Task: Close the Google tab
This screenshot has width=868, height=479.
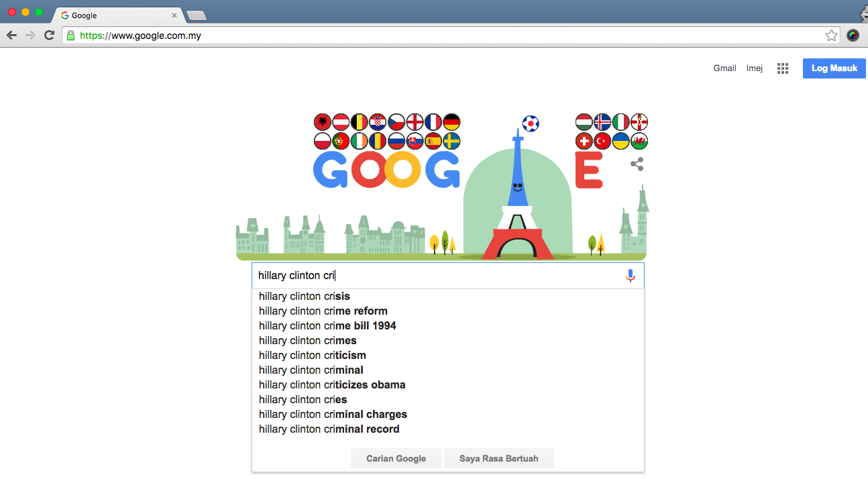Action: 174,15
